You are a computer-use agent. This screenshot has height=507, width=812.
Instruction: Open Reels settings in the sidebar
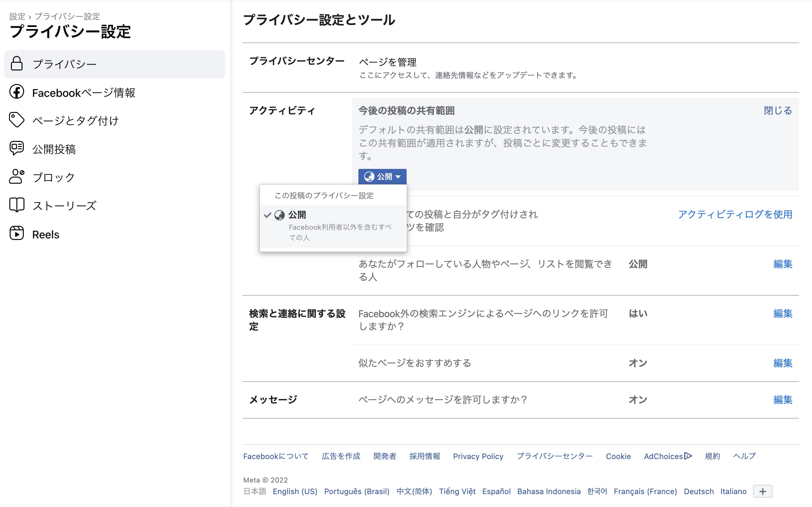point(114,234)
